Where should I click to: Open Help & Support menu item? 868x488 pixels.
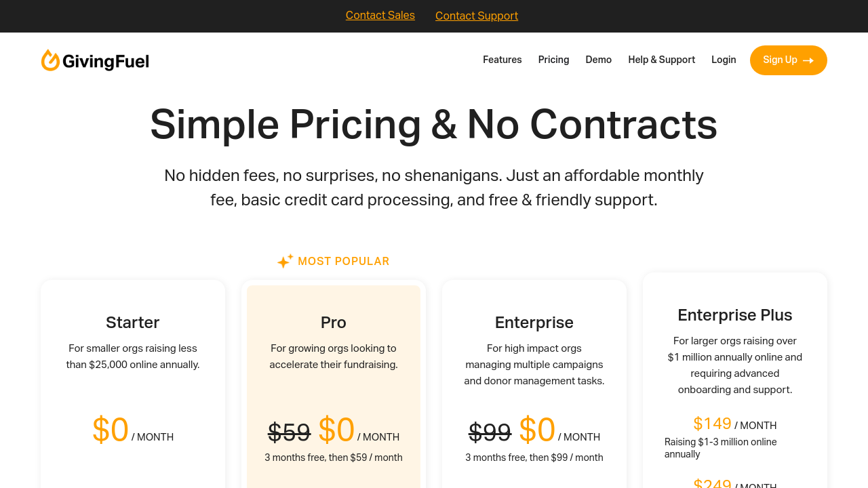click(661, 60)
